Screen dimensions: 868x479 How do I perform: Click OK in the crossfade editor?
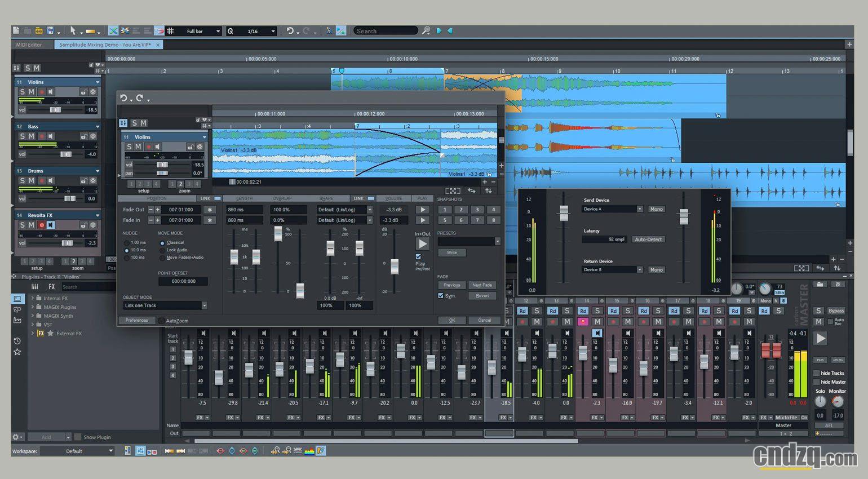point(452,320)
